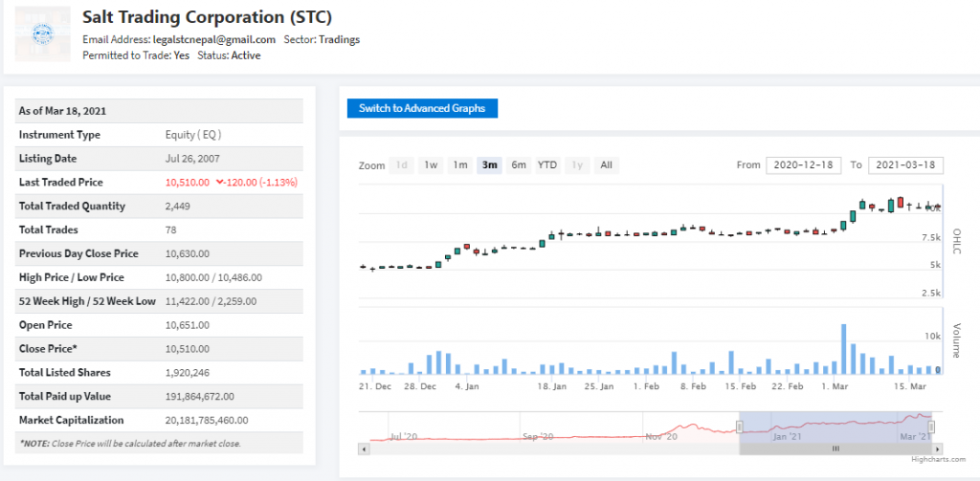The width and height of the screenshot is (980, 481).
Task: Click Total Traded Quantity value 2,449
Action: click(177, 207)
